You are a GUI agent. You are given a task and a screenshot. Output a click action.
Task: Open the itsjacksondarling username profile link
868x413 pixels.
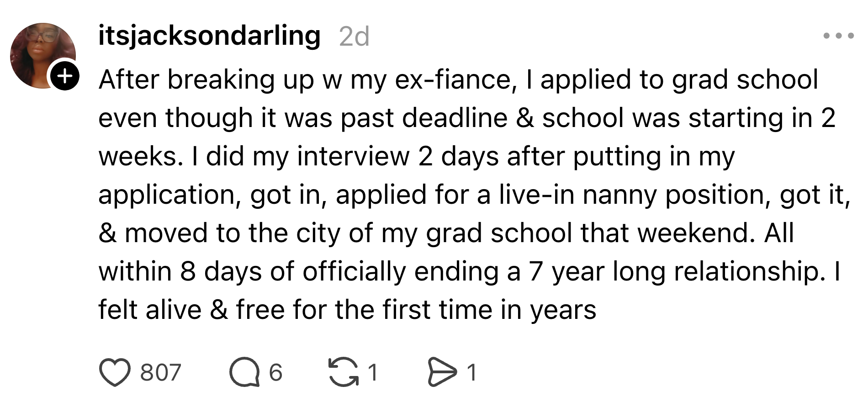209,36
